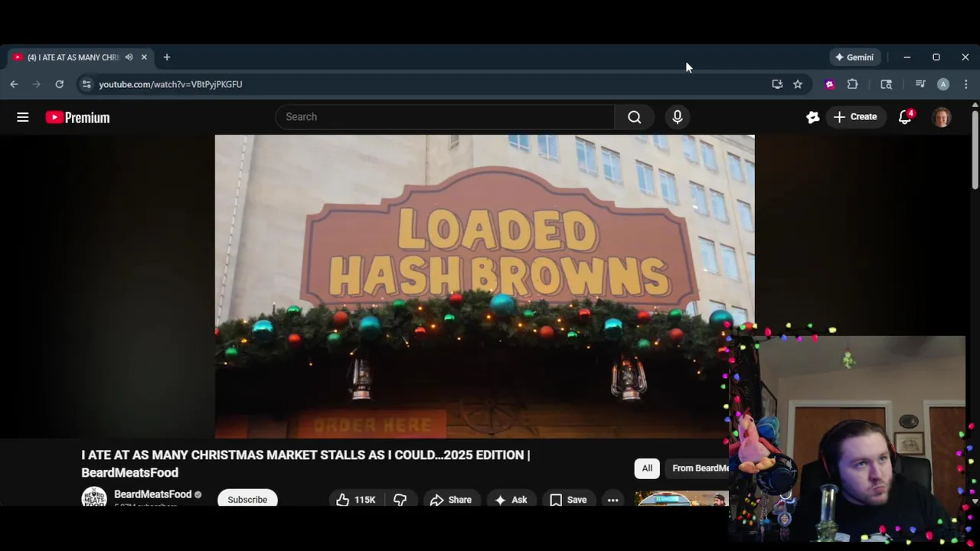Open Chrome three-dot menu
This screenshot has height=551, width=980.
pos(965,84)
